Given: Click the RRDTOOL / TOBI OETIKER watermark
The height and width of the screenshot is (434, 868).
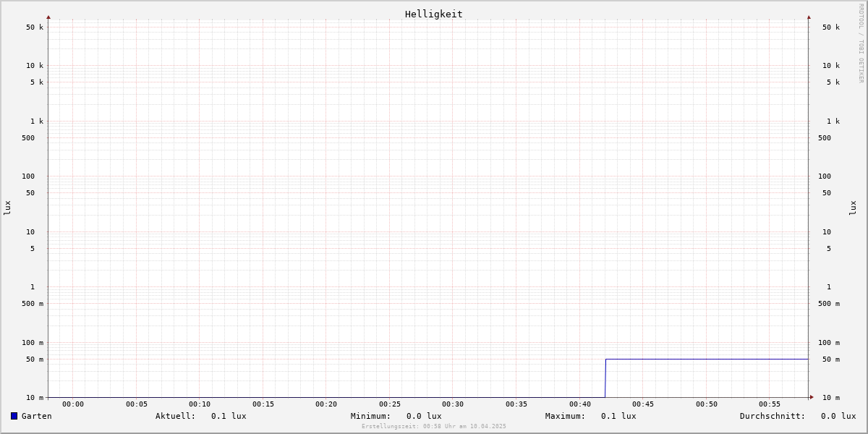Looking at the screenshot, I should point(861,43).
